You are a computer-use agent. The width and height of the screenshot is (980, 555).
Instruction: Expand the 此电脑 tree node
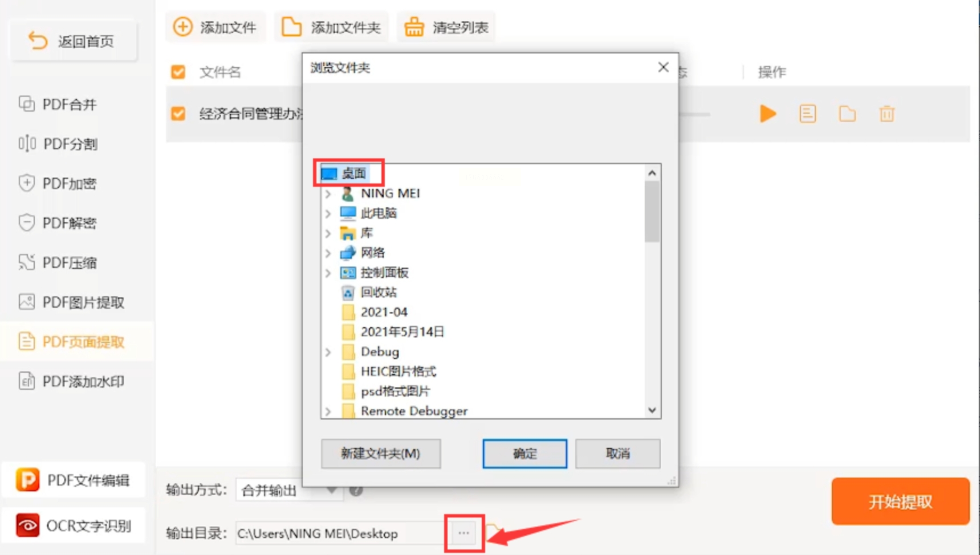point(328,214)
